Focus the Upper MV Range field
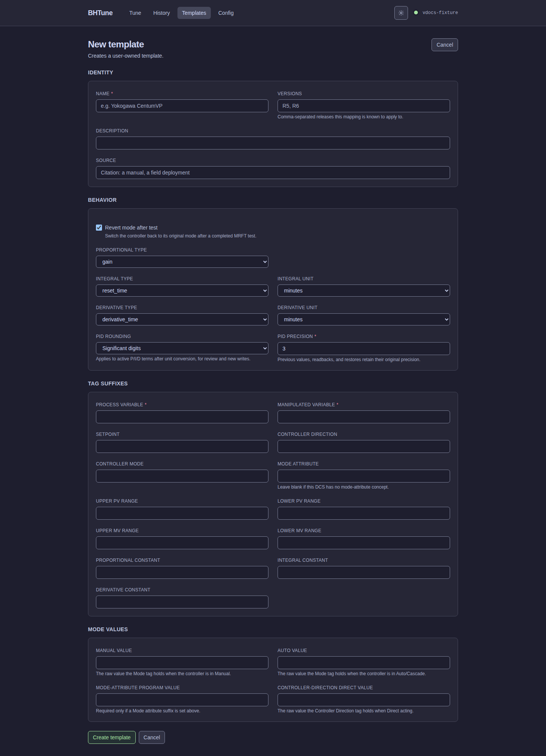This screenshot has width=546, height=756. click(182, 543)
